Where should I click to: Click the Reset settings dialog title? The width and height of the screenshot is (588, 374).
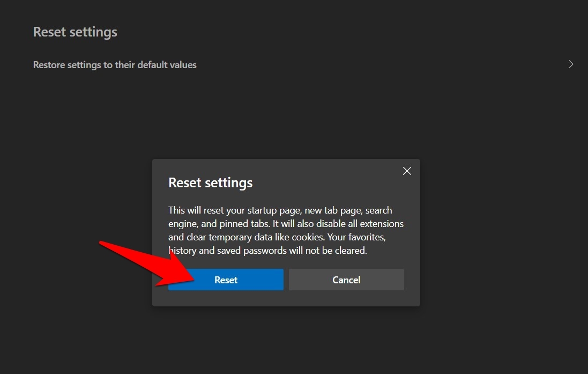[210, 182]
